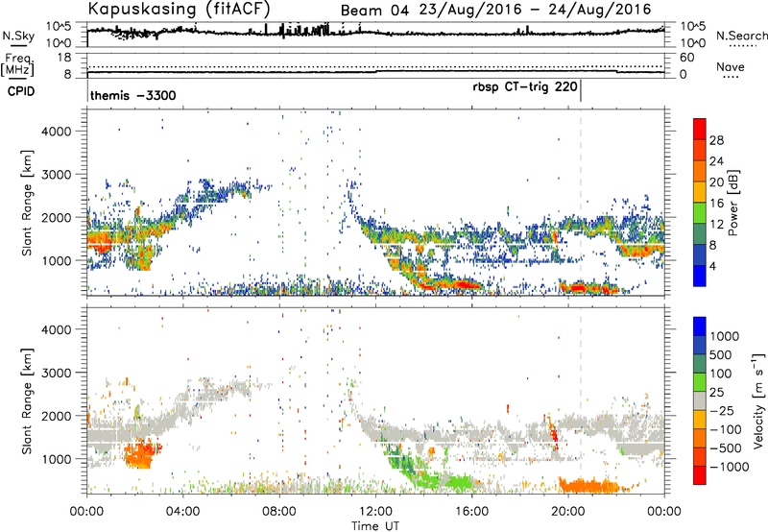Click the 'Power [dB]' color bar label
Screen dimensions: 768x532
coord(732,203)
